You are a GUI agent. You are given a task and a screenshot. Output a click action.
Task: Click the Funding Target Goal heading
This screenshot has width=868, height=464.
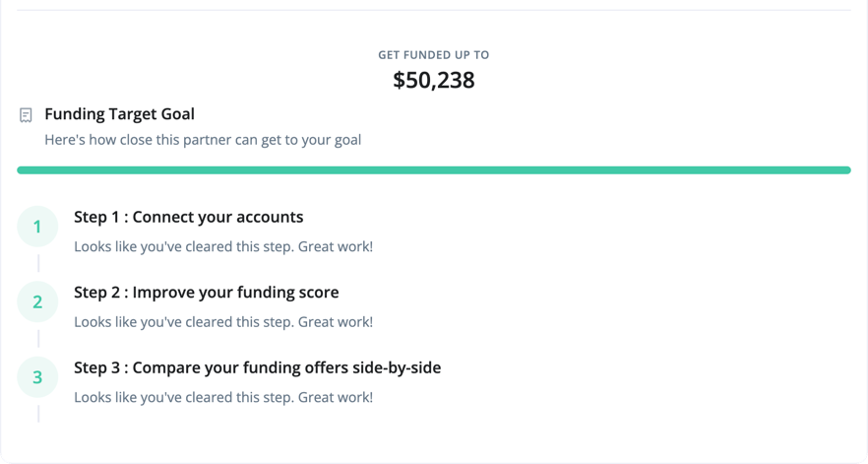pyautogui.click(x=120, y=113)
